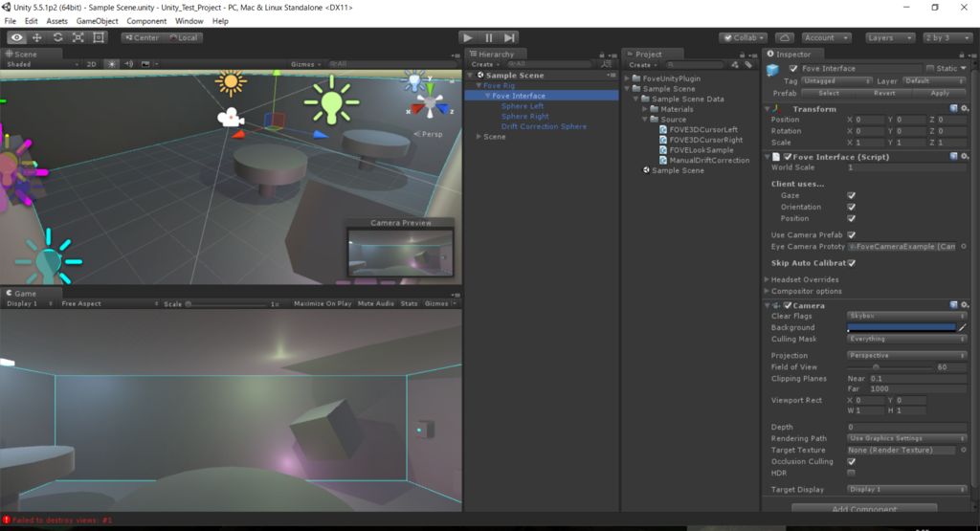Toggle Skip Auto Calibration checkbox
The width and height of the screenshot is (980, 531).
(851, 263)
